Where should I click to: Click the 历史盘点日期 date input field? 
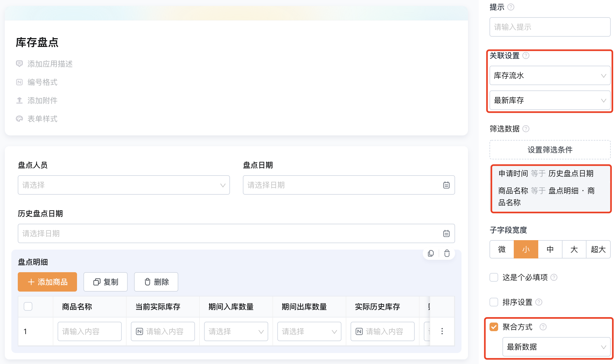pos(236,233)
